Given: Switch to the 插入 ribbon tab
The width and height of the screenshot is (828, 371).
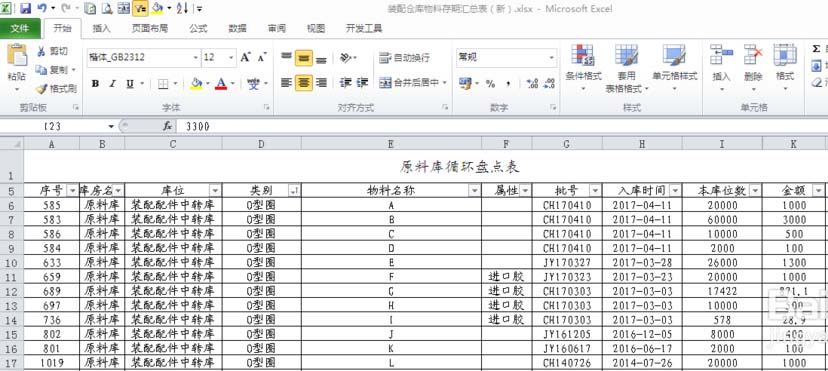Looking at the screenshot, I should 101,28.
